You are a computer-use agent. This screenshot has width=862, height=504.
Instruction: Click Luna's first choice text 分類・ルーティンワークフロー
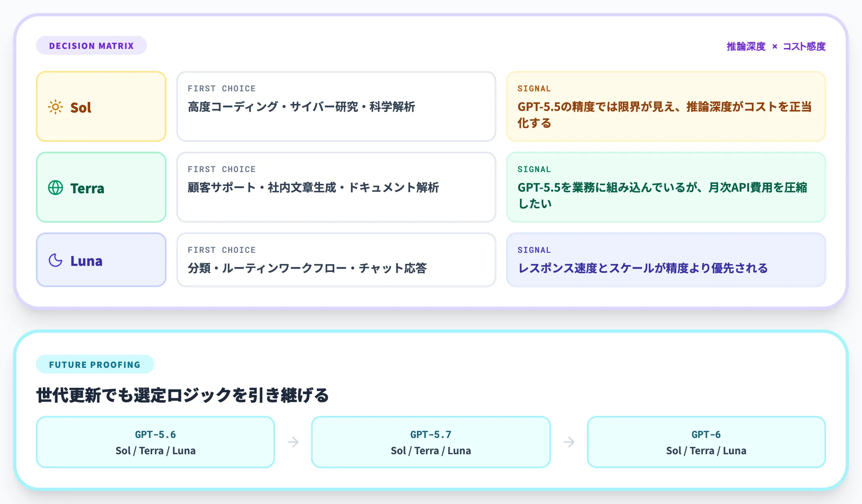(307, 268)
